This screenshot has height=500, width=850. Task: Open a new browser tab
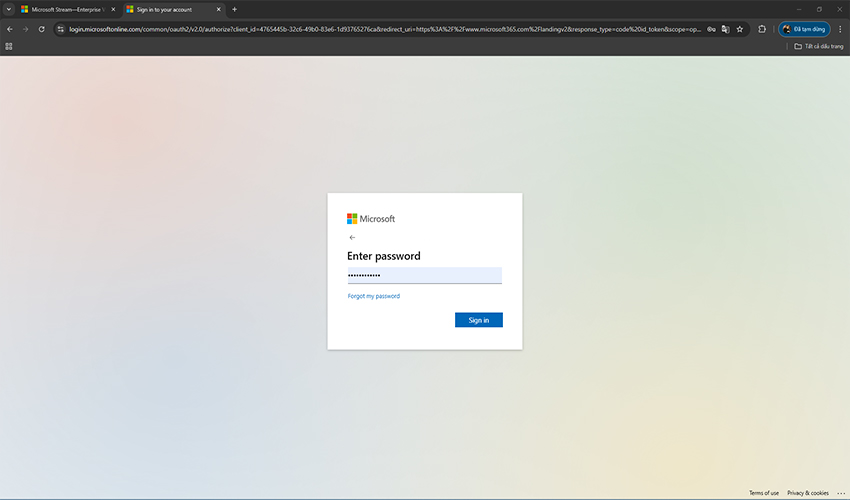pyautogui.click(x=235, y=9)
